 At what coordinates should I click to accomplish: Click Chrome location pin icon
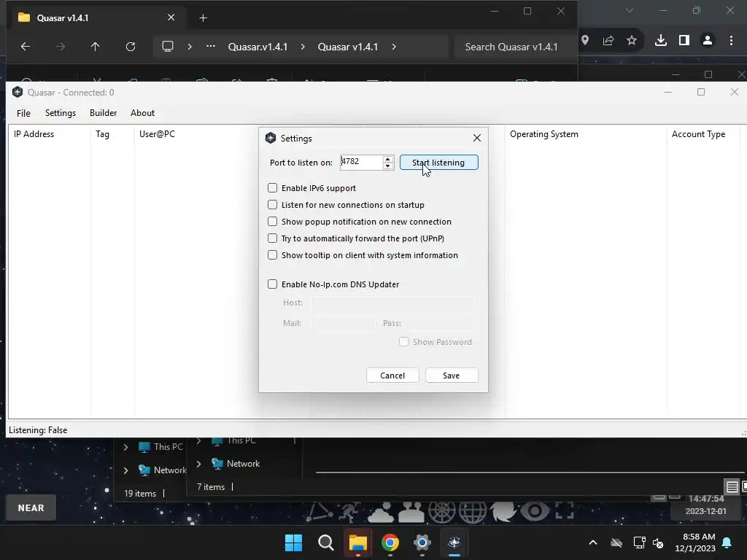585,41
